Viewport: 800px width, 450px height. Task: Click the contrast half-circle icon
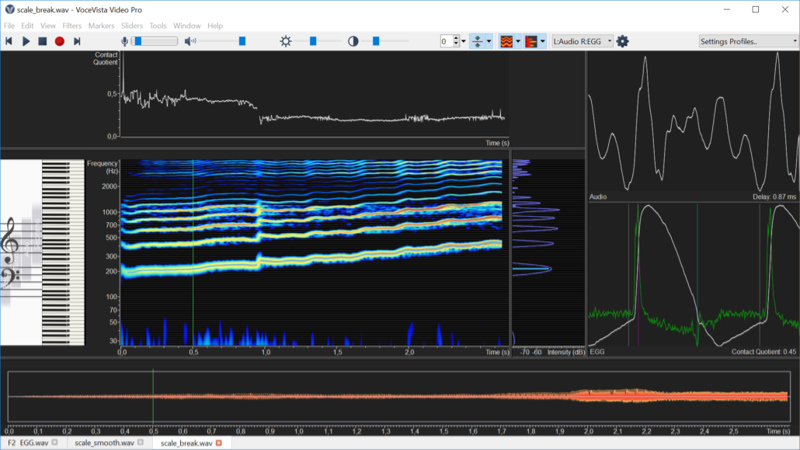[353, 41]
